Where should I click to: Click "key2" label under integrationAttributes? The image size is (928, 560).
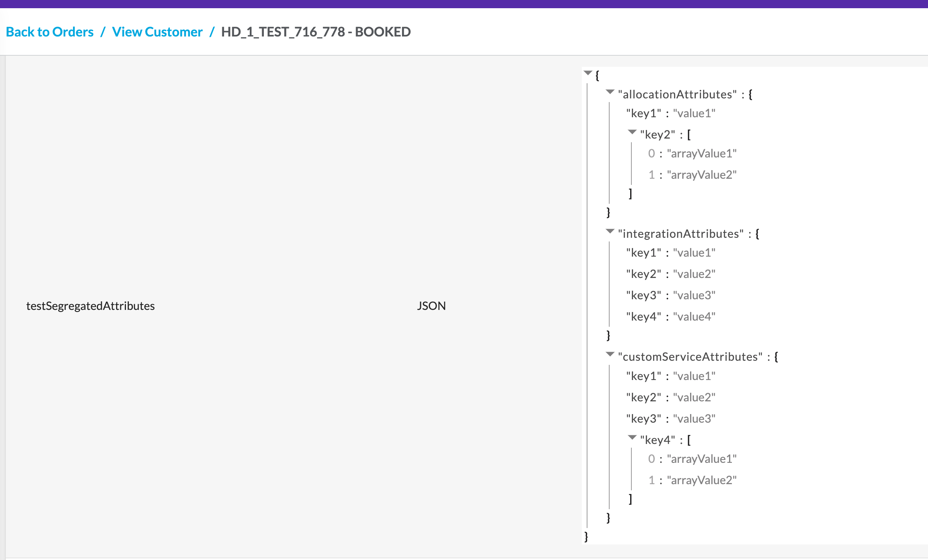pos(644,274)
